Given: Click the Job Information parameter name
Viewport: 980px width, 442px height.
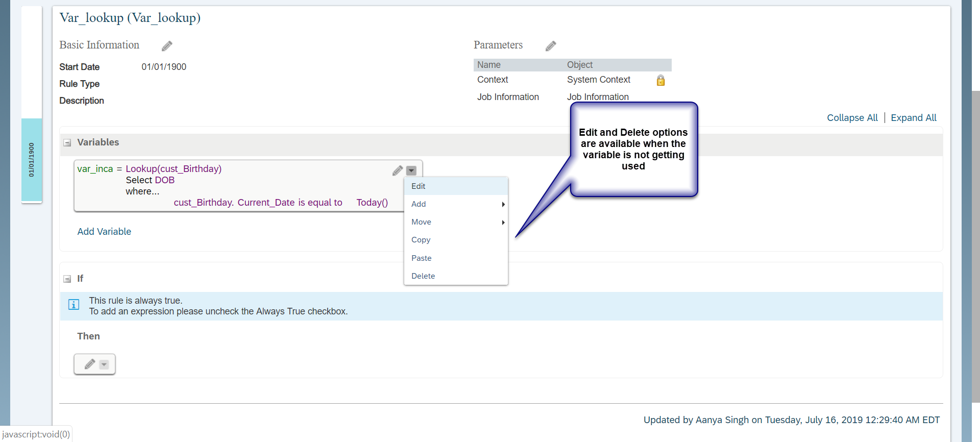Looking at the screenshot, I should [508, 97].
